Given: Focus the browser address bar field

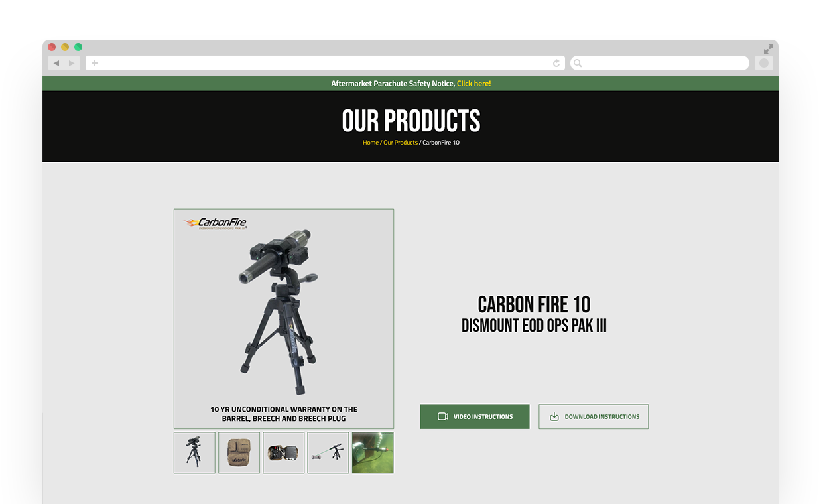Looking at the screenshot, I should (325, 63).
